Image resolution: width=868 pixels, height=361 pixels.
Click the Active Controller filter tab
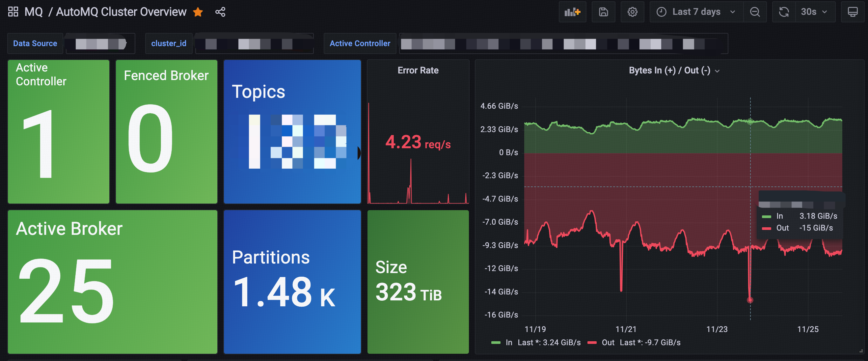pyautogui.click(x=359, y=42)
